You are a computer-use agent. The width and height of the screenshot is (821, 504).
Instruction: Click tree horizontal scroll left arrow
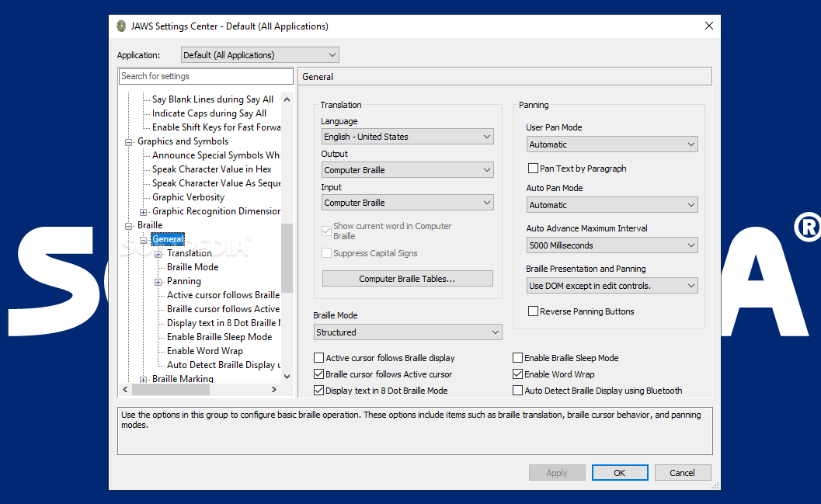125,389
